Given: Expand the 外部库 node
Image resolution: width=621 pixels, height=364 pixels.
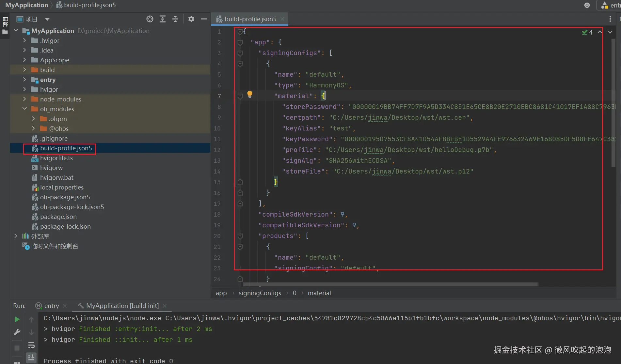Looking at the screenshot, I should [16, 236].
